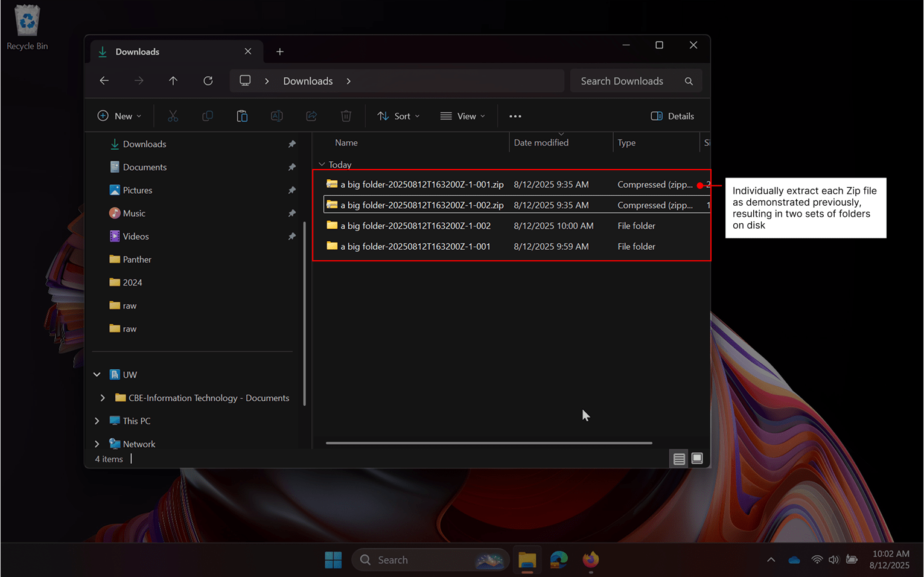Viewport: 924px width, 577px height.
Task: Open the View dropdown
Action: coord(462,115)
